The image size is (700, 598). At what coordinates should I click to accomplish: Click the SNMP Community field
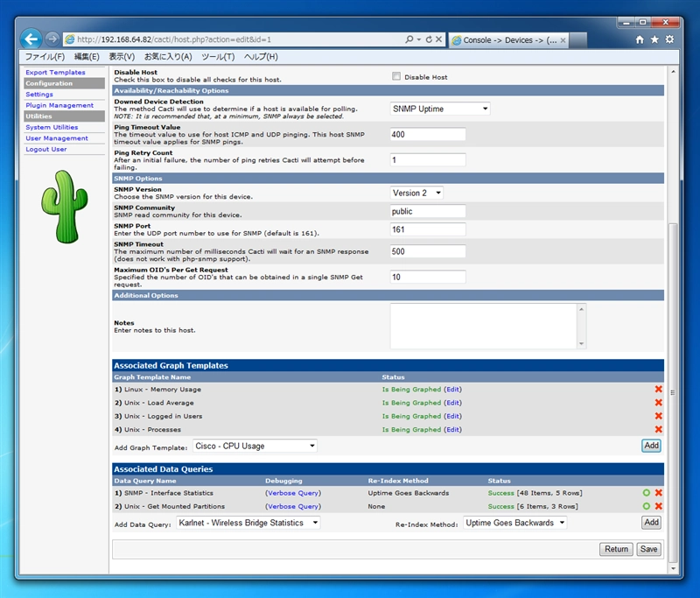[428, 211]
